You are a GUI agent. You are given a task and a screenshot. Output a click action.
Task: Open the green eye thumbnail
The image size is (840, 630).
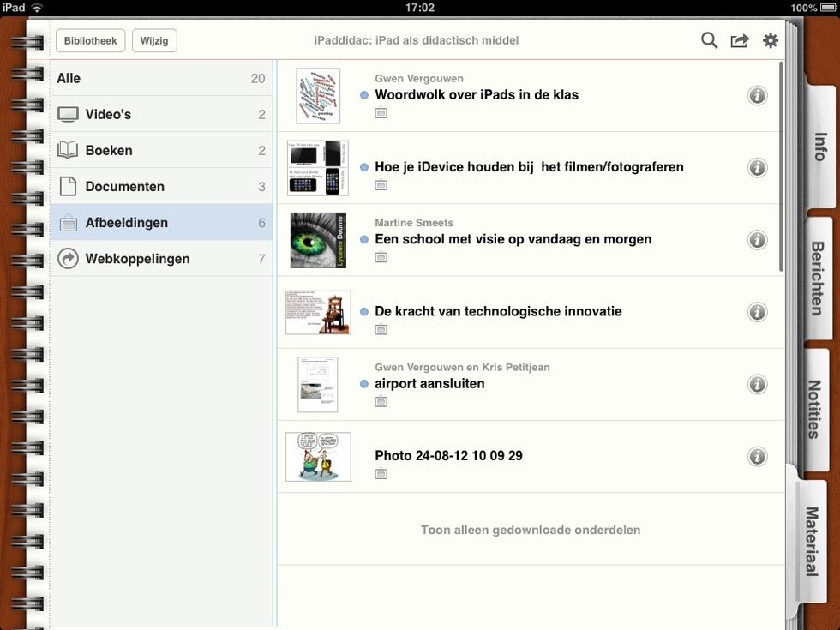tap(318, 240)
